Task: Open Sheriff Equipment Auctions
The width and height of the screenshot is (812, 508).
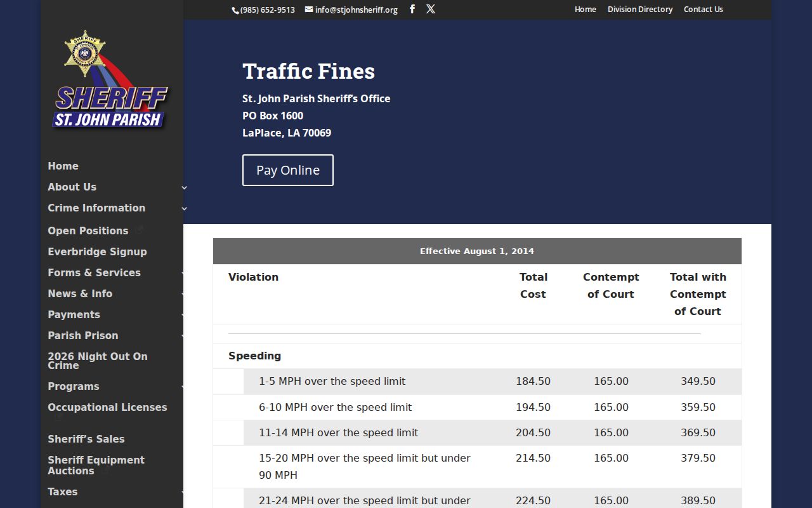Action: [x=96, y=465]
